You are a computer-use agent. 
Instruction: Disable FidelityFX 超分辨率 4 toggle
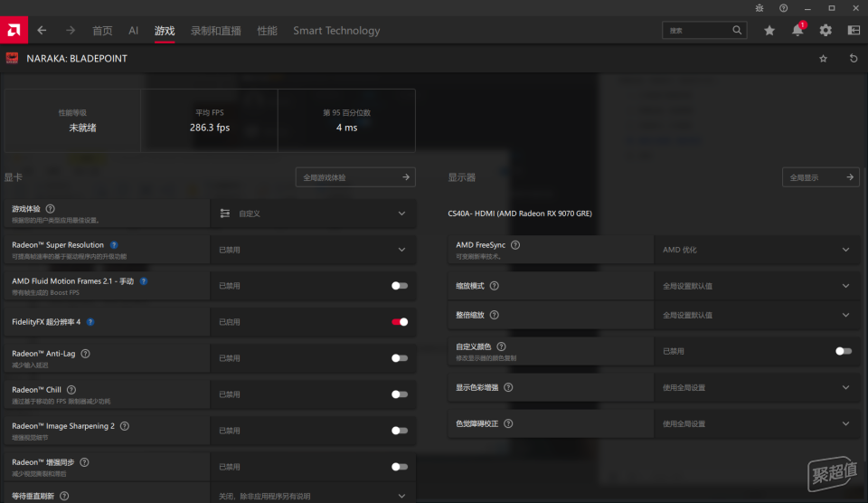pos(400,322)
